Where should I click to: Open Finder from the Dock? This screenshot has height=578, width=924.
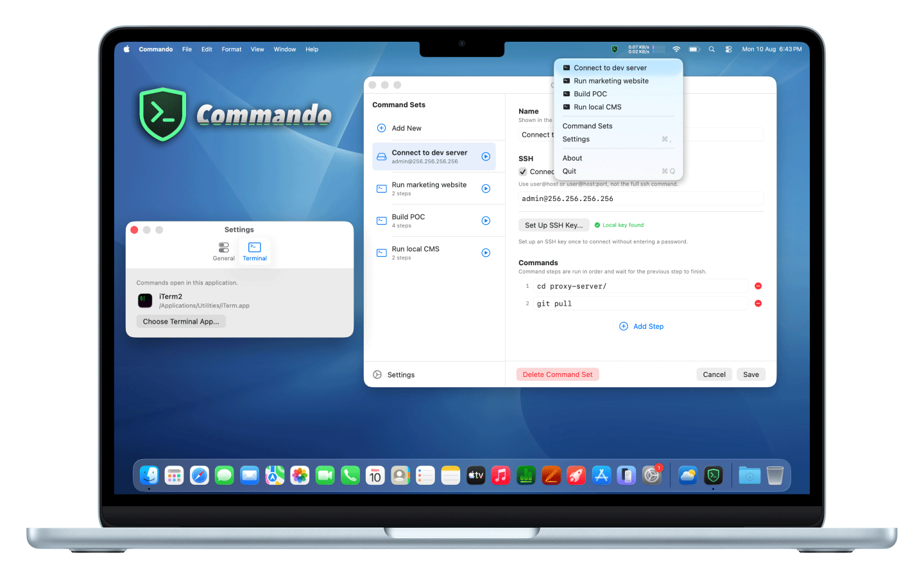coord(149,475)
